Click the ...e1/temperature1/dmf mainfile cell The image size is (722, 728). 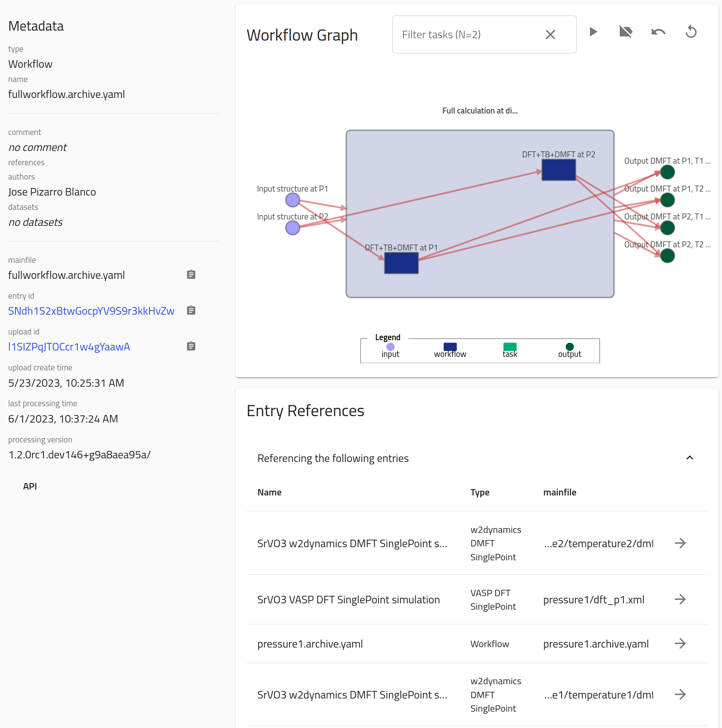pos(598,695)
